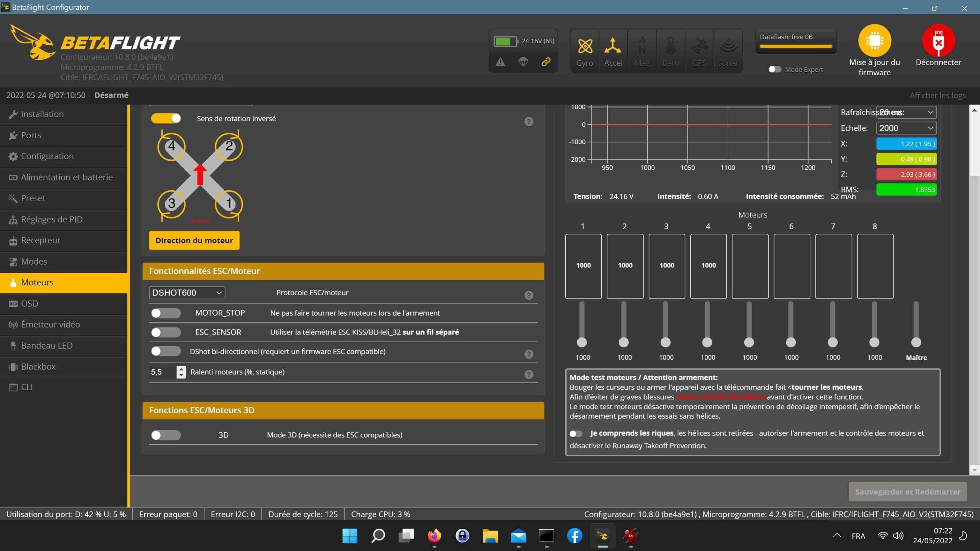
Task: Click the Accel sensor icon
Action: pos(613,46)
